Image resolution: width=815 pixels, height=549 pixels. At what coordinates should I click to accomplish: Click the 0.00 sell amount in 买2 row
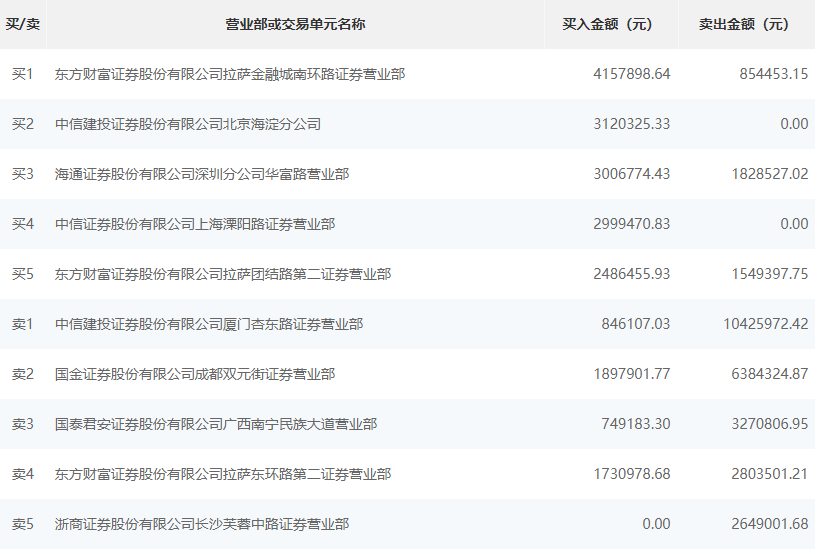794,124
